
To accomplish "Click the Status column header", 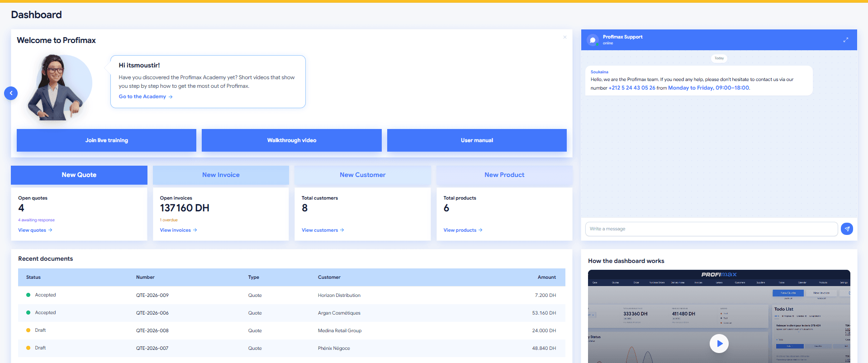I will point(33,277).
